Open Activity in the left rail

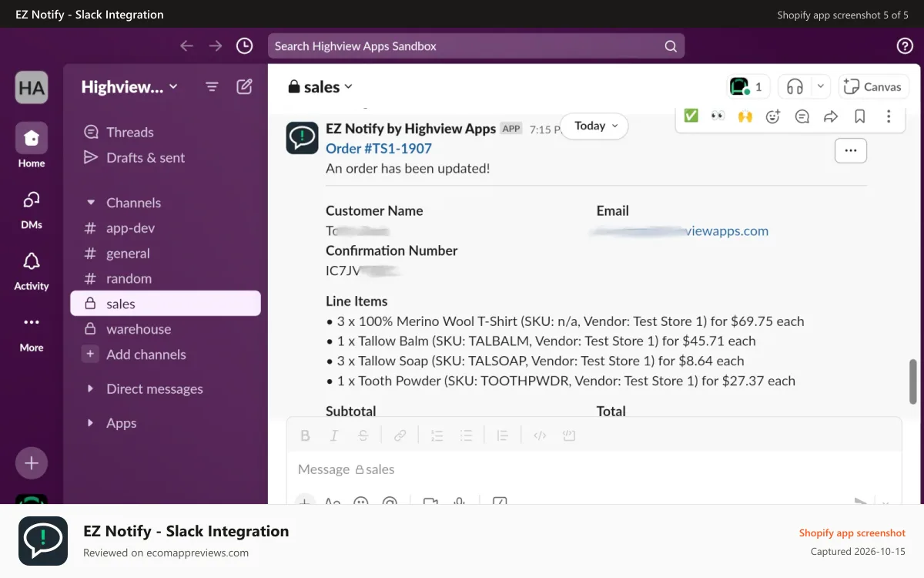32,270
